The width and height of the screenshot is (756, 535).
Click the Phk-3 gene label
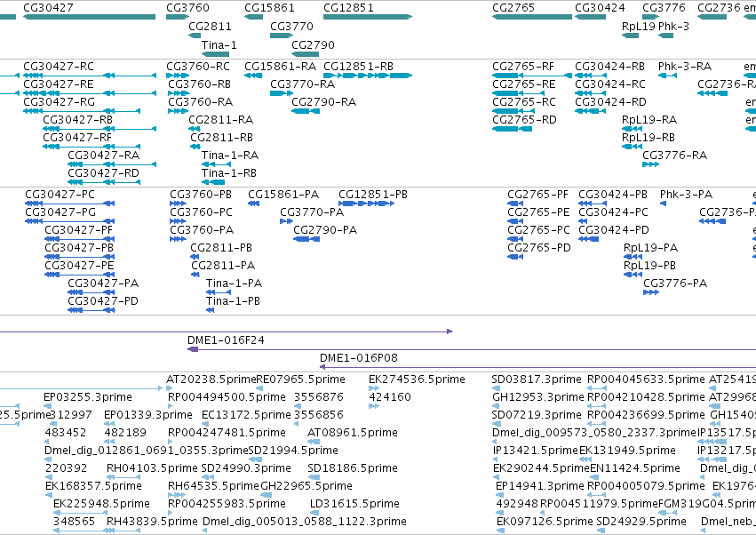click(x=673, y=26)
